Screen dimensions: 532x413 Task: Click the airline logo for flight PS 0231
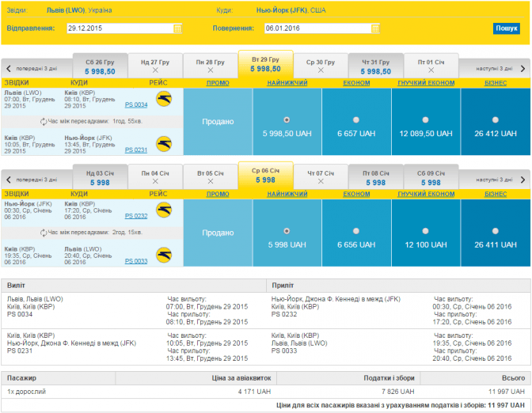point(164,144)
